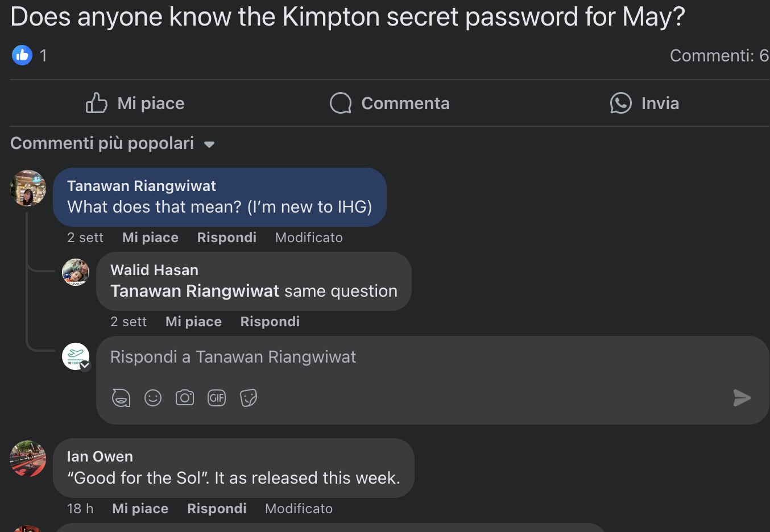View edit history via Modificato on Ian Owen's comment
770x532 pixels.
(299, 509)
